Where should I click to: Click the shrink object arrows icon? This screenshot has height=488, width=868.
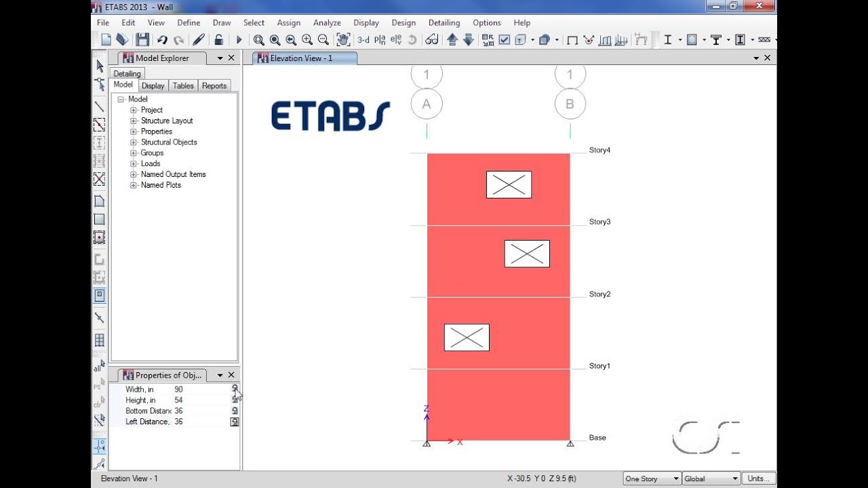pos(488,40)
